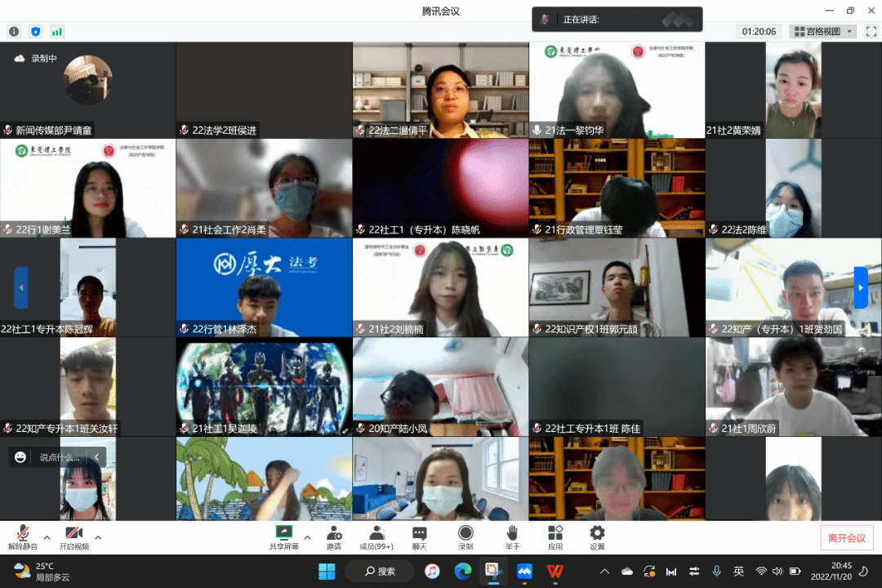The image size is (882, 588).
Task: Expand video options arrow beside 开启视频
Action: (98, 537)
